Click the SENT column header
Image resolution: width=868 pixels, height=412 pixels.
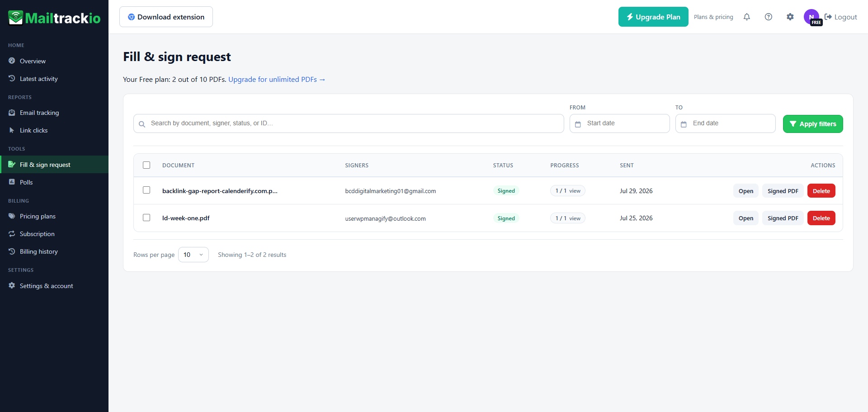point(627,166)
